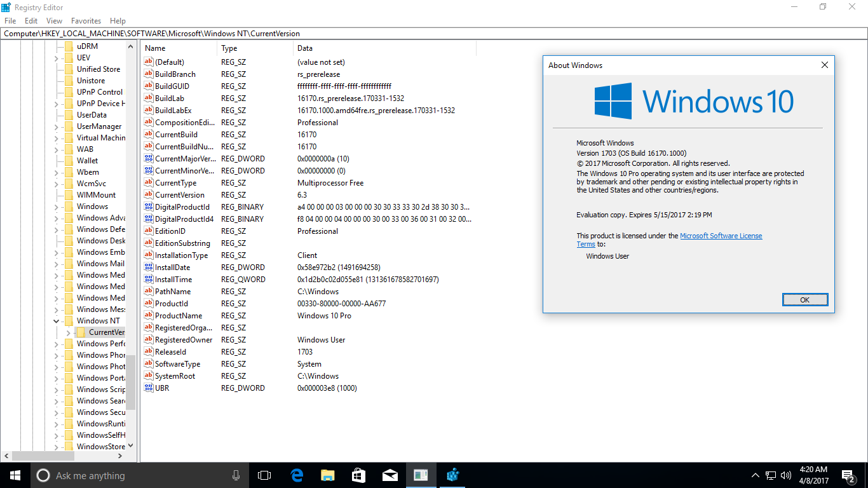The height and width of the screenshot is (488, 868).
Task: Expand the Wbem tree node
Action: click(x=56, y=172)
